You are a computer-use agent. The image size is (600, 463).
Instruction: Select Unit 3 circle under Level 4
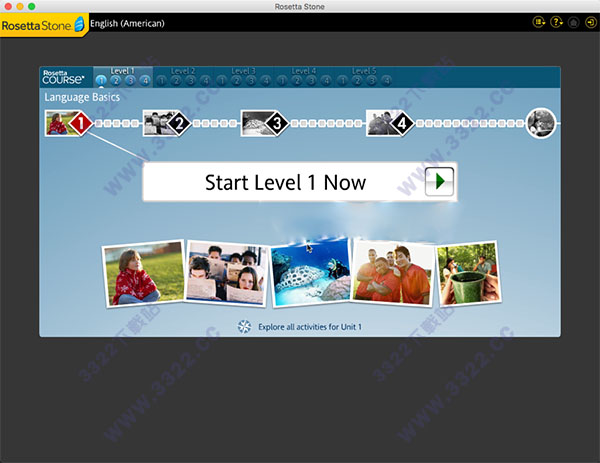click(x=311, y=81)
